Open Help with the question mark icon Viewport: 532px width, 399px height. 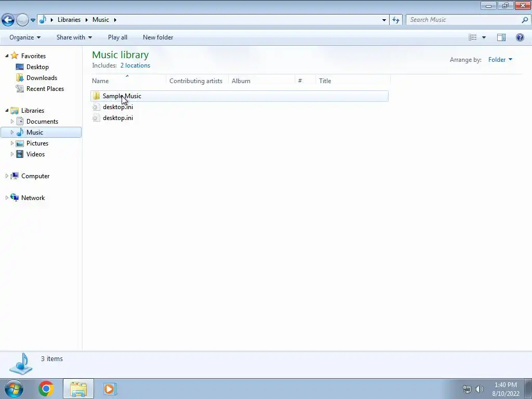pos(520,37)
